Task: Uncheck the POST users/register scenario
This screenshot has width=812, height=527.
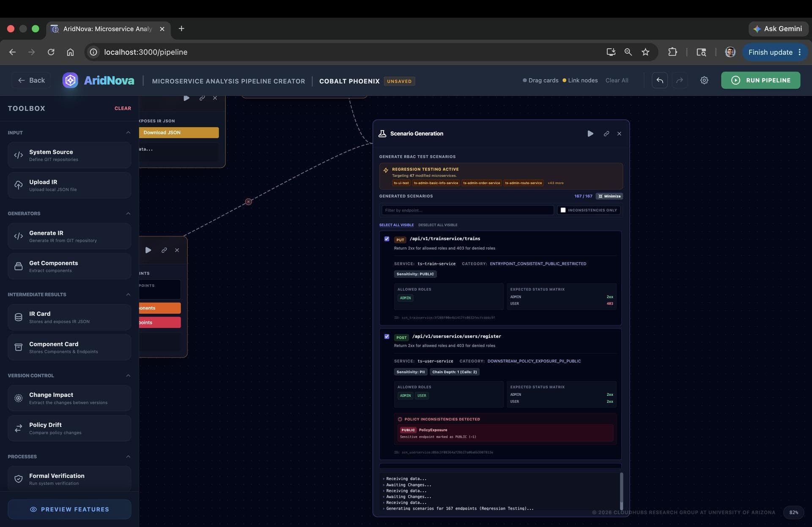Action: click(x=387, y=337)
